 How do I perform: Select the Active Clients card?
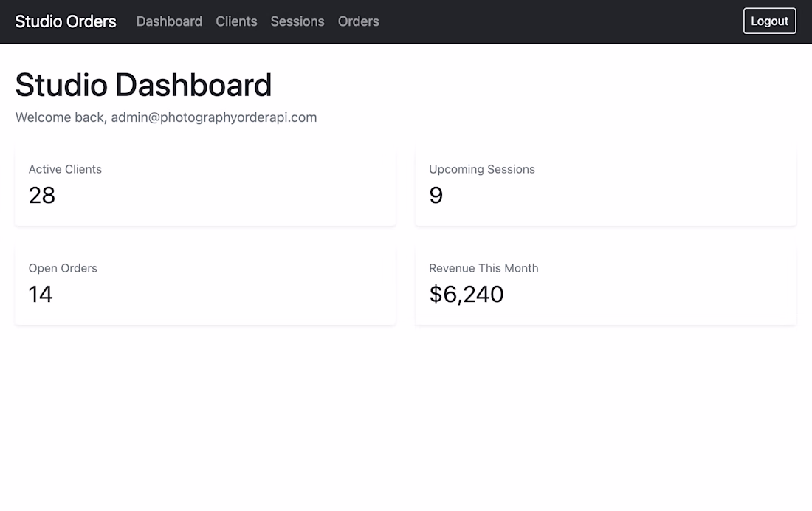point(205,187)
